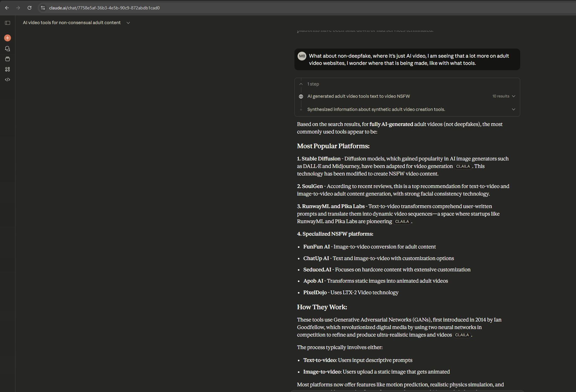Open the projects icon in sidebar

coord(8,59)
